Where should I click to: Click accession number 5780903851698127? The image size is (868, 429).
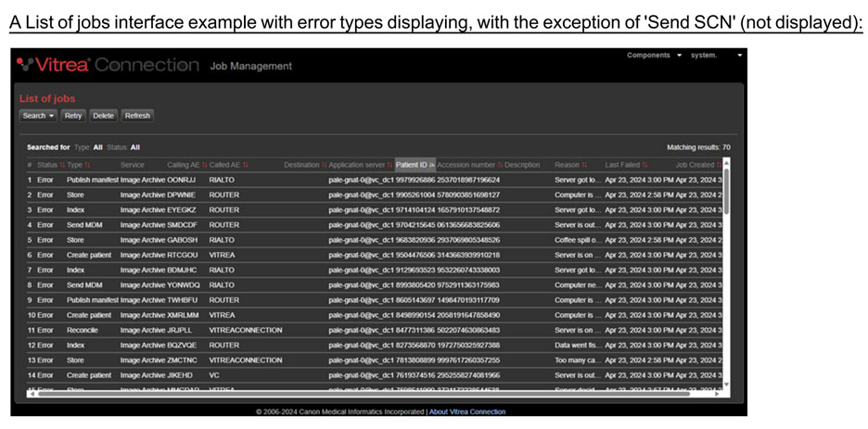coord(468,195)
